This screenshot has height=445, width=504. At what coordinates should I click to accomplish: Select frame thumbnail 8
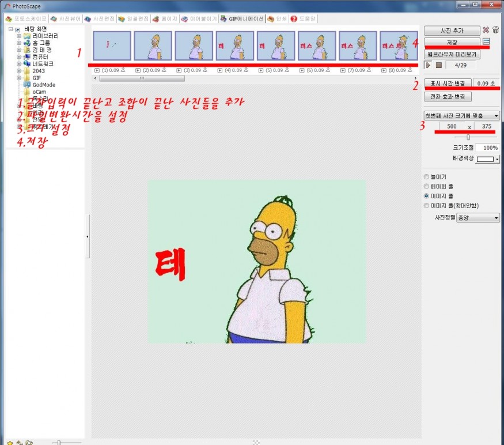tap(399, 46)
